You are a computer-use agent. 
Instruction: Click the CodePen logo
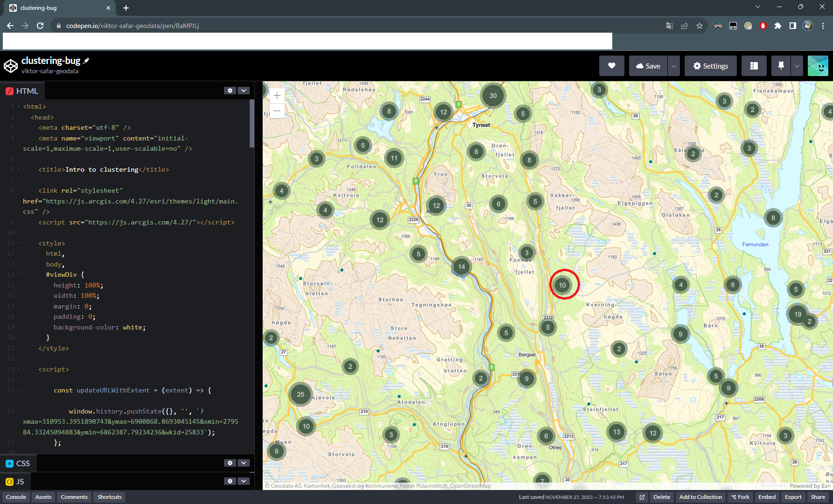coord(10,65)
